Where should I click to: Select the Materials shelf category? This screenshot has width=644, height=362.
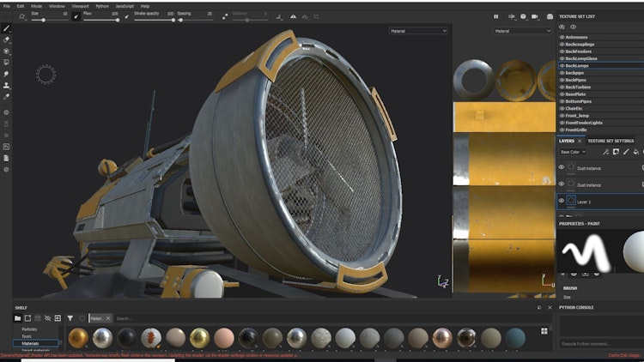(x=30, y=343)
